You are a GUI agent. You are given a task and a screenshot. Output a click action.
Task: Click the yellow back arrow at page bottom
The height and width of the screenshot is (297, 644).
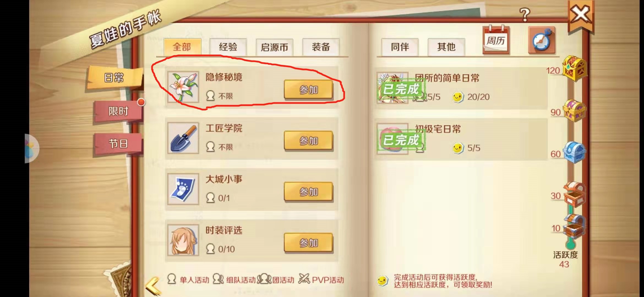(153, 286)
